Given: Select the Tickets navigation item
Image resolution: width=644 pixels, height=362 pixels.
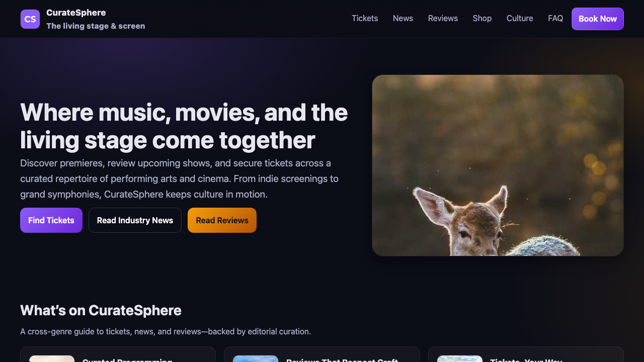Looking at the screenshot, I should (364, 18).
